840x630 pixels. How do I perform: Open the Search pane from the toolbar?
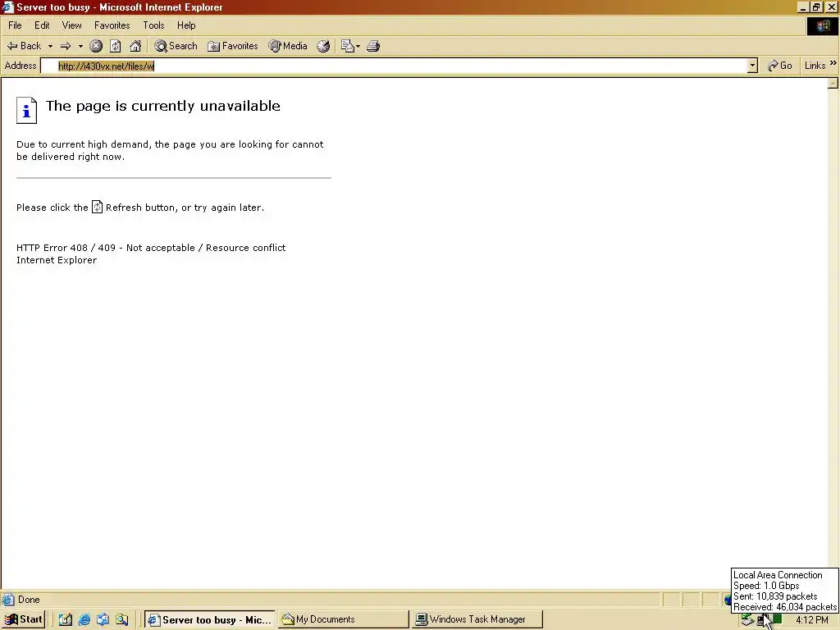click(x=176, y=46)
